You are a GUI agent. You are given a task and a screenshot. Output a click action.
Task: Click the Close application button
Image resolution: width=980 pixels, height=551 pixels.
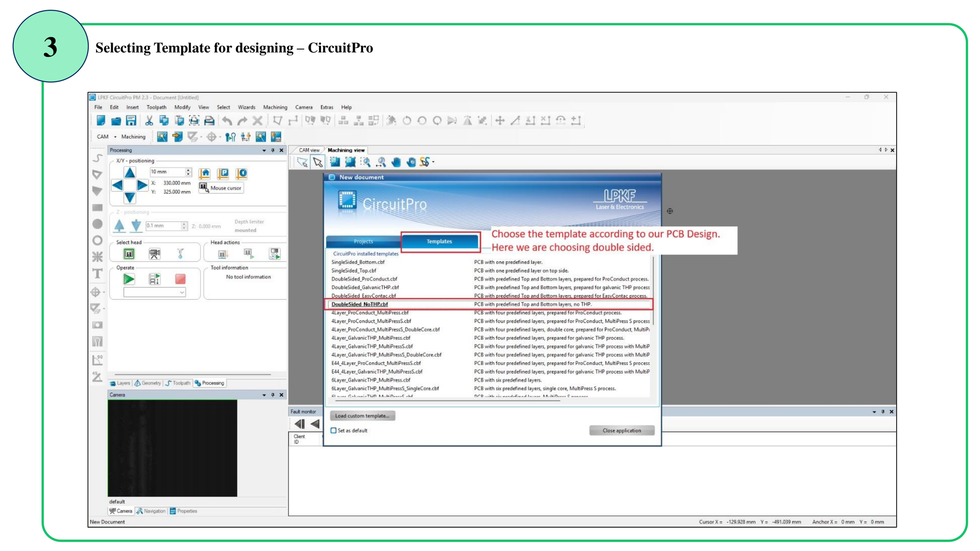pos(622,431)
